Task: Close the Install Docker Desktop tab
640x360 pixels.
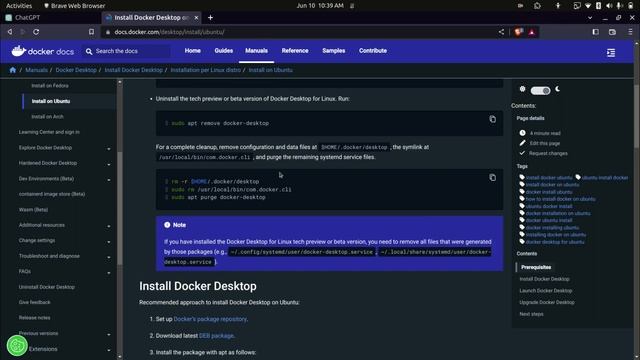Action: click(x=196, y=18)
